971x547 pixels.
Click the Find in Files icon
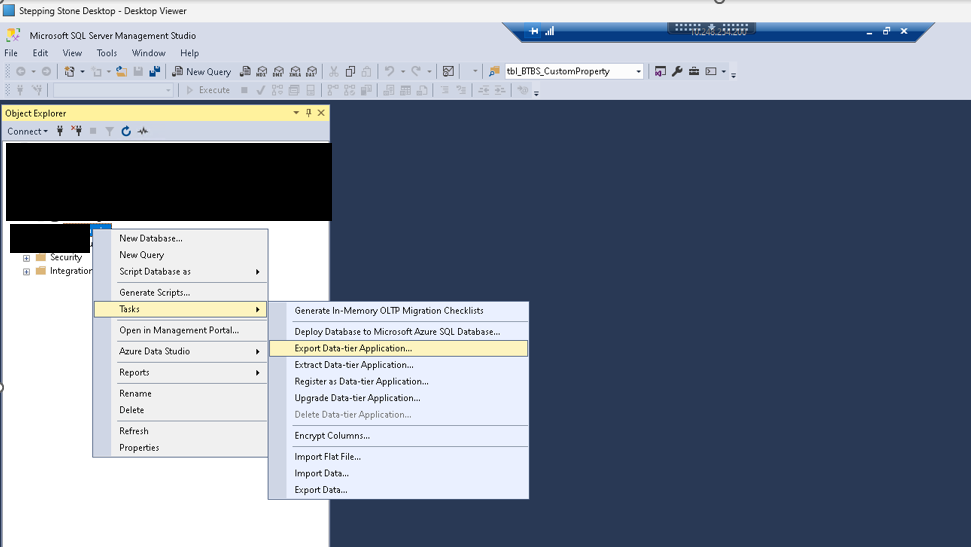(494, 71)
